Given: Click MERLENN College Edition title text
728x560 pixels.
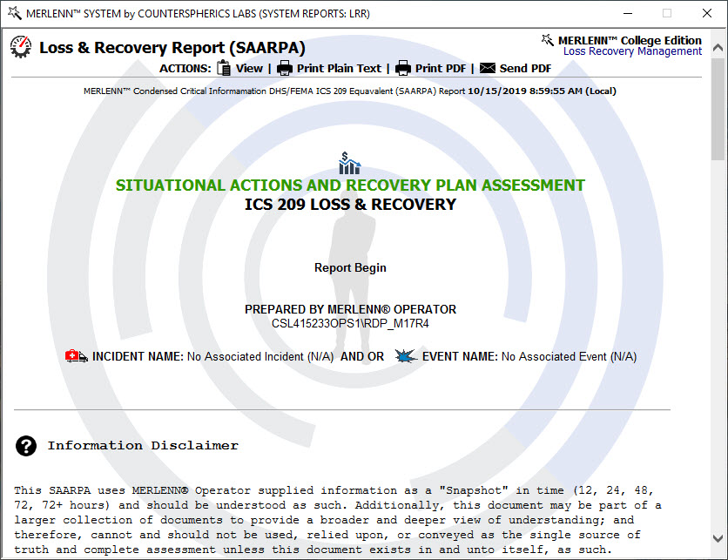Looking at the screenshot, I should pyautogui.click(x=630, y=40).
